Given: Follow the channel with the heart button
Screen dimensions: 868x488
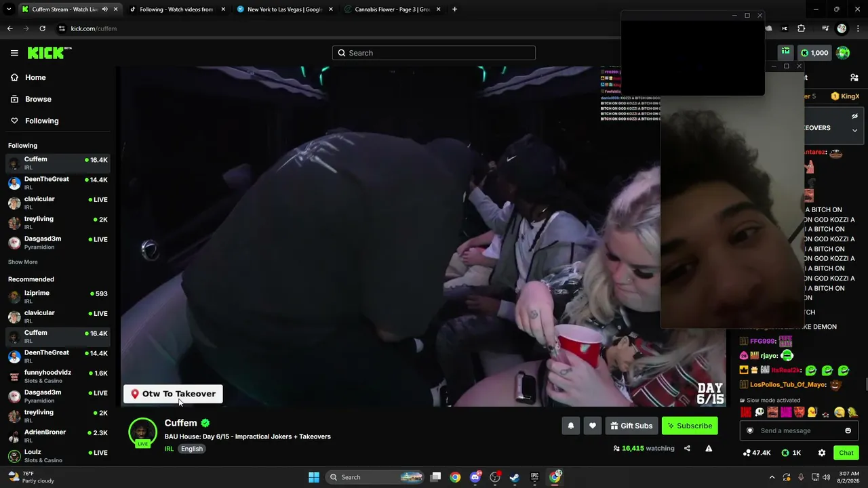Looking at the screenshot, I should (x=593, y=426).
